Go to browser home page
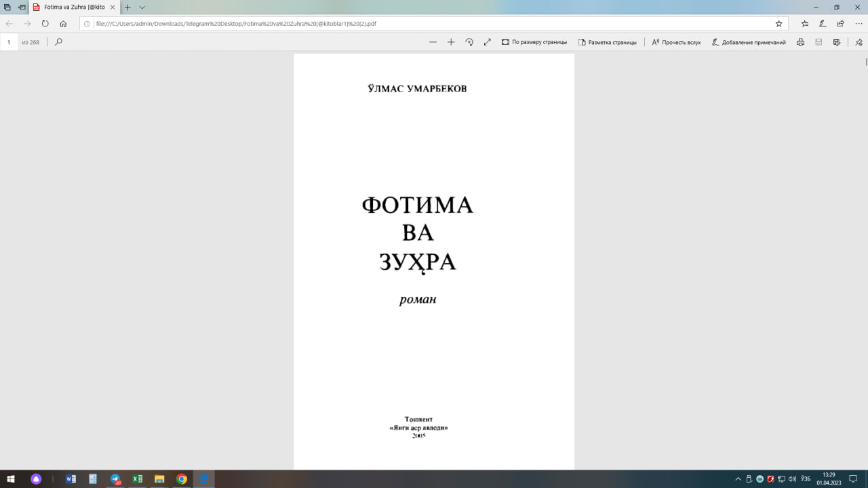868x488 pixels. [63, 24]
